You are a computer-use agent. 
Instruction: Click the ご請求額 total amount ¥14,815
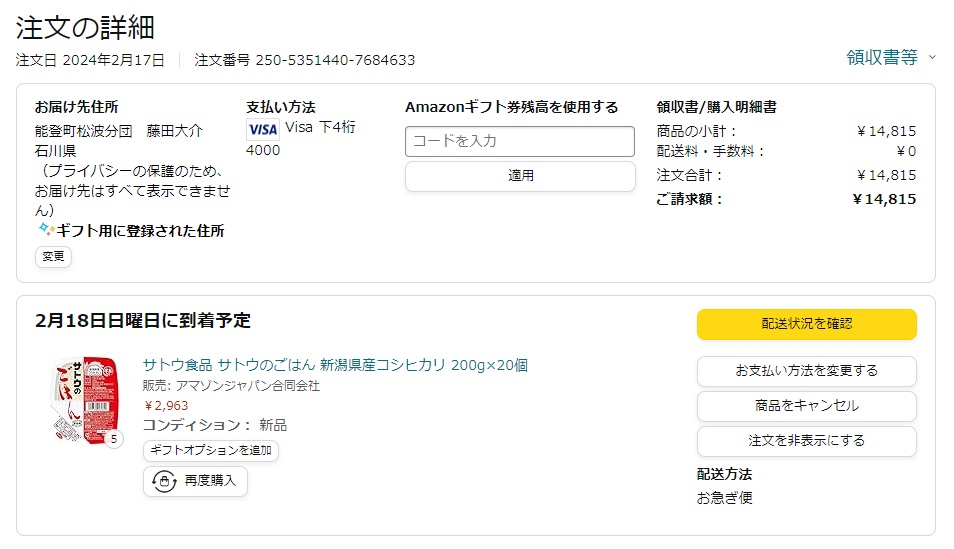(884, 199)
